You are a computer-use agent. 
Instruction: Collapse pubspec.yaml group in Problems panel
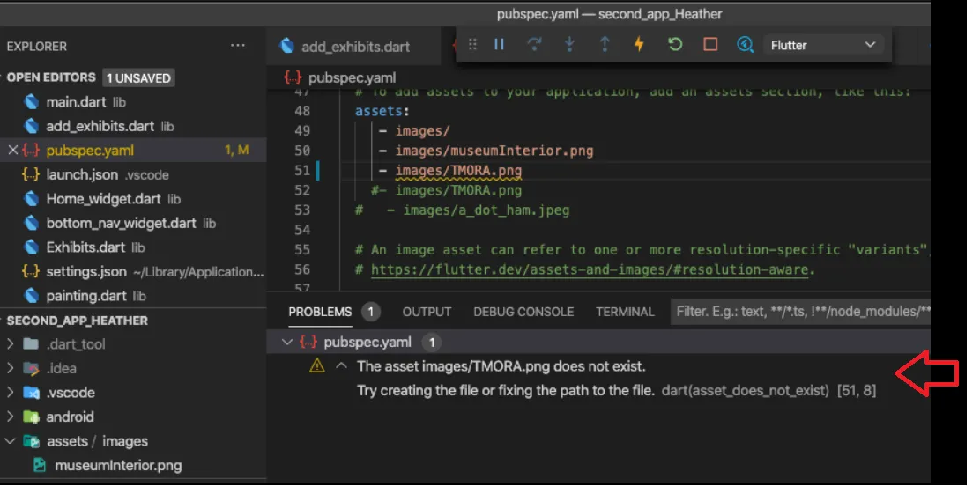[287, 343]
